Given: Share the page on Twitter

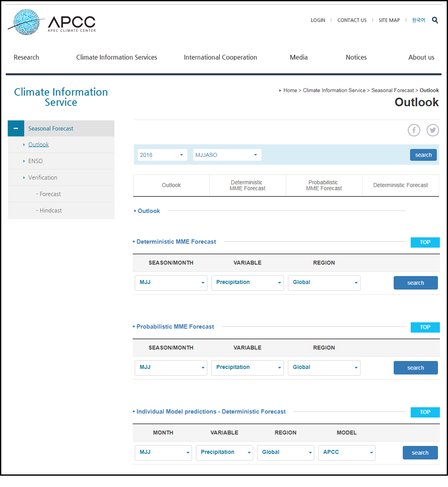Looking at the screenshot, I should [x=433, y=130].
